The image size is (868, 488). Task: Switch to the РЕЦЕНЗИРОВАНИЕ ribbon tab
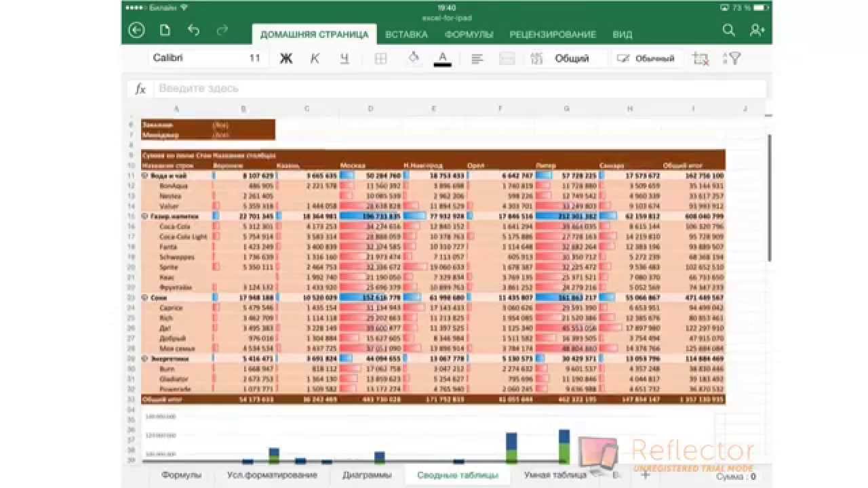click(553, 34)
